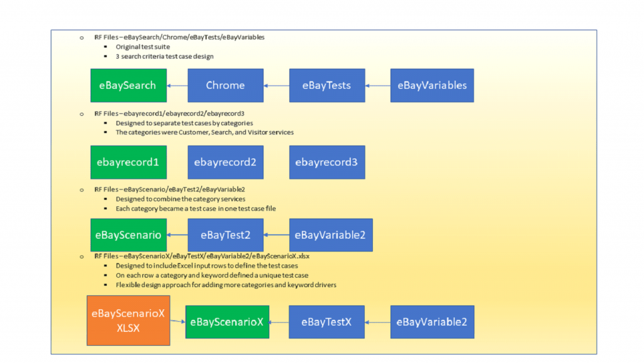Click the 'Original test suite' bullet

143,47
